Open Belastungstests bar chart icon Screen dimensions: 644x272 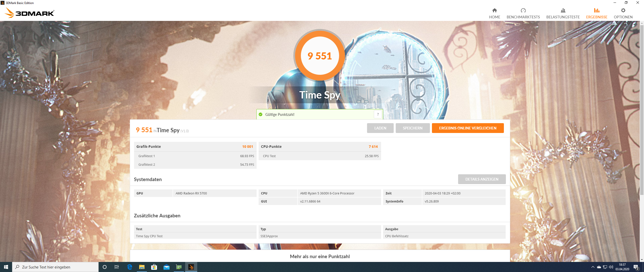pyautogui.click(x=563, y=10)
